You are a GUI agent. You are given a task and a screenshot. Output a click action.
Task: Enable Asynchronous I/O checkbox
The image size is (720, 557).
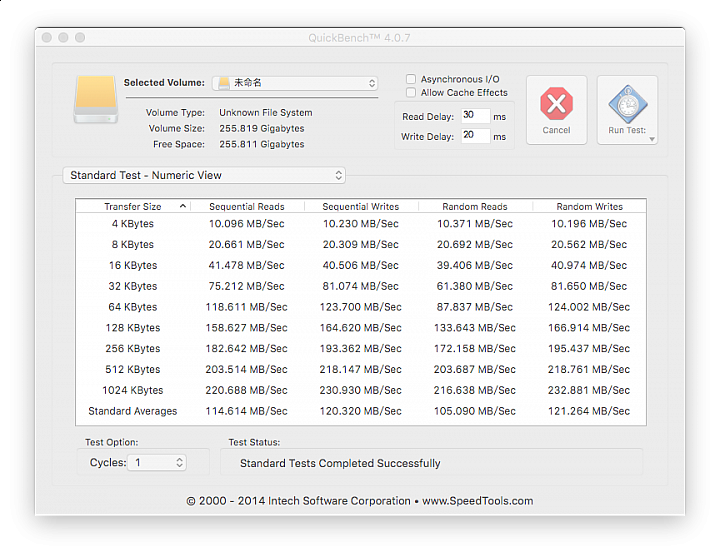click(411, 79)
